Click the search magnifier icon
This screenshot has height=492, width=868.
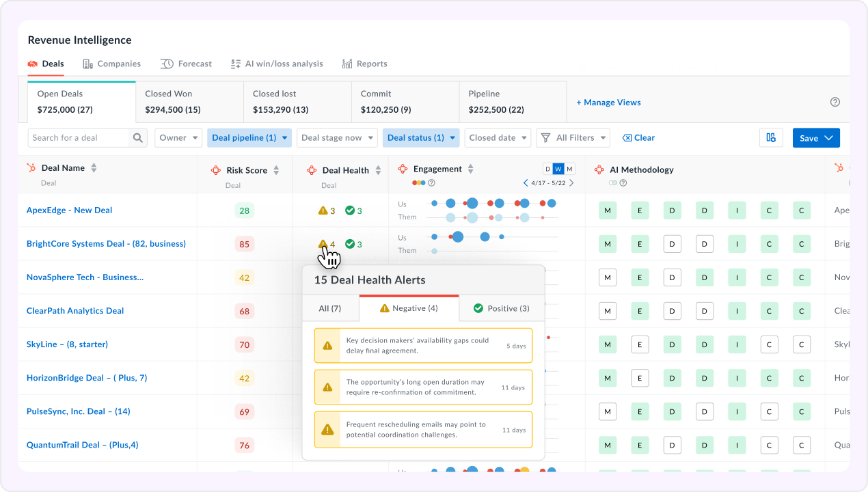pos(138,137)
